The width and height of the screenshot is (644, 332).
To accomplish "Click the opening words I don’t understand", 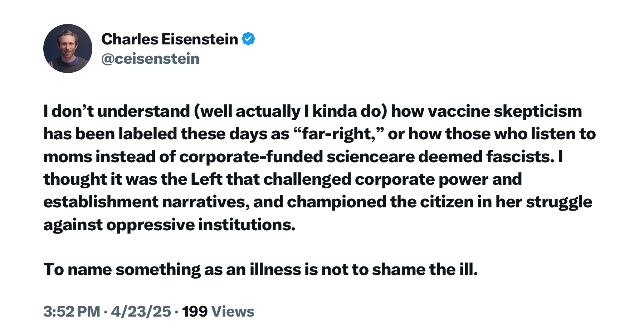I will 117,111.
